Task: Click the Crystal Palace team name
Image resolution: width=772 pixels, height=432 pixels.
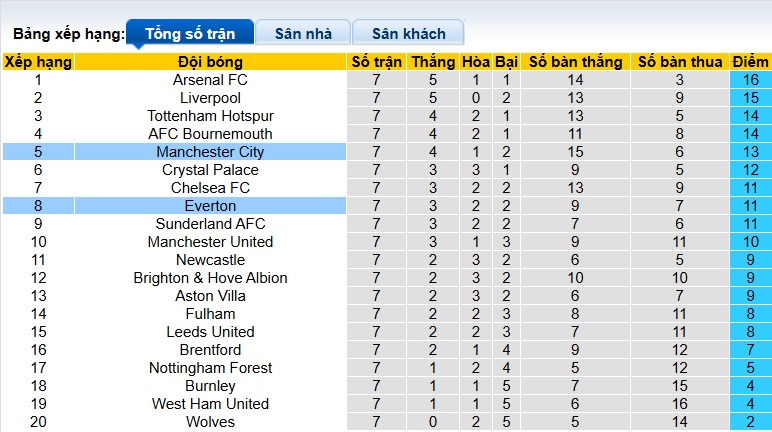Action: pyautogui.click(x=210, y=170)
